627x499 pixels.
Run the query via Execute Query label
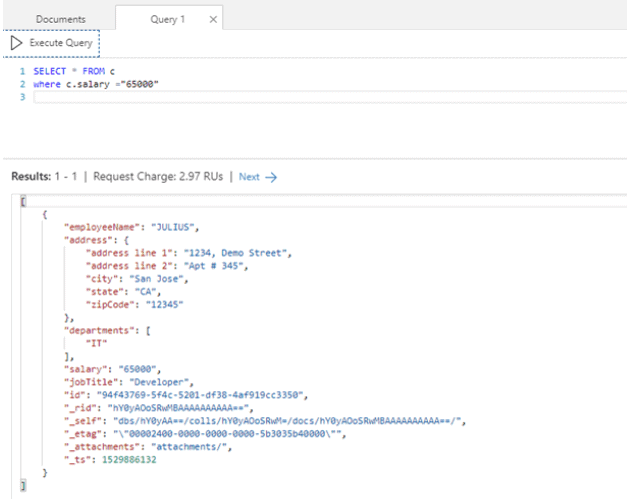pyautogui.click(x=61, y=43)
